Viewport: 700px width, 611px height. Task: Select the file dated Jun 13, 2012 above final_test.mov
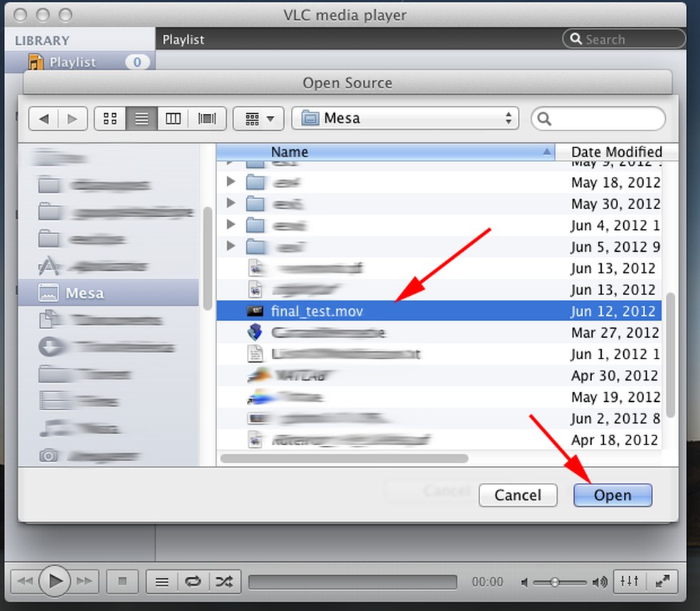point(439,289)
